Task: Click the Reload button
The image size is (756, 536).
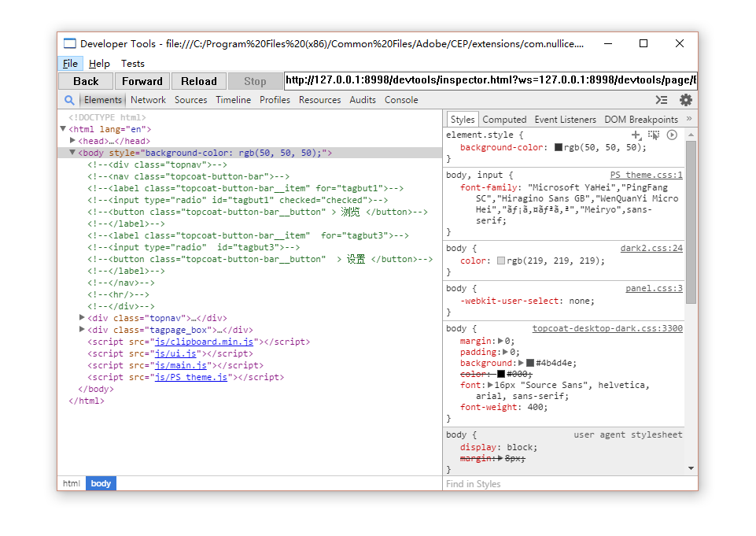Action: point(199,81)
